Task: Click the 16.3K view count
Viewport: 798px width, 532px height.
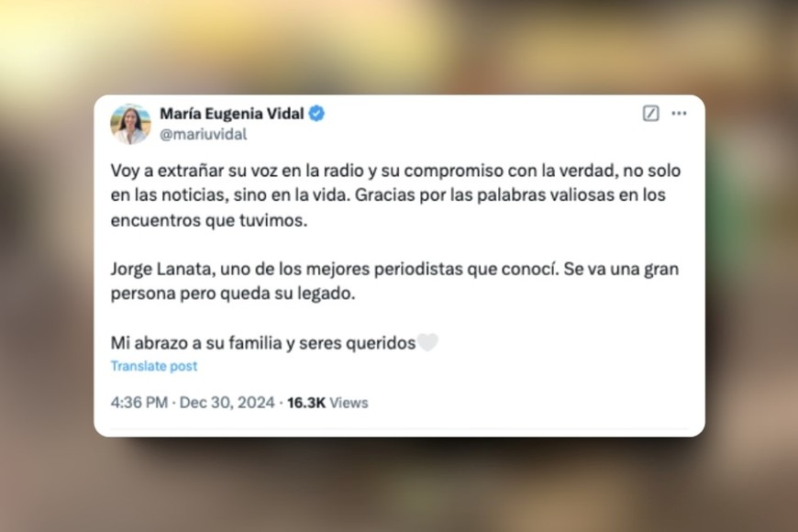Action: (305, 403)
